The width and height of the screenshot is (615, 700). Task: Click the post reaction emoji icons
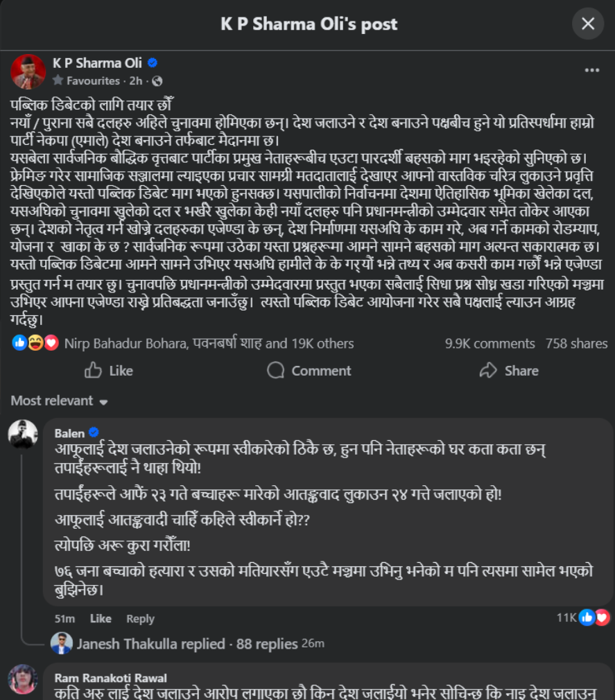[x=35, y=343]
